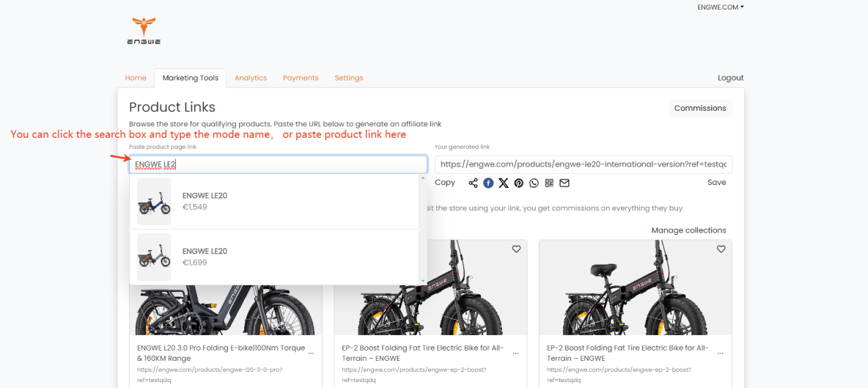Copy the generated affiliate link
The height and width of the screenshot is (388, 868).
coord(445,183)
